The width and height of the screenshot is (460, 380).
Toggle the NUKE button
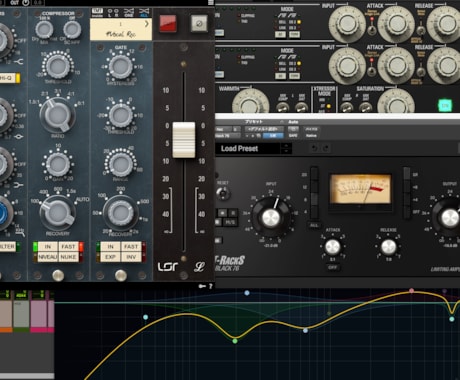[x=68, y=257]
